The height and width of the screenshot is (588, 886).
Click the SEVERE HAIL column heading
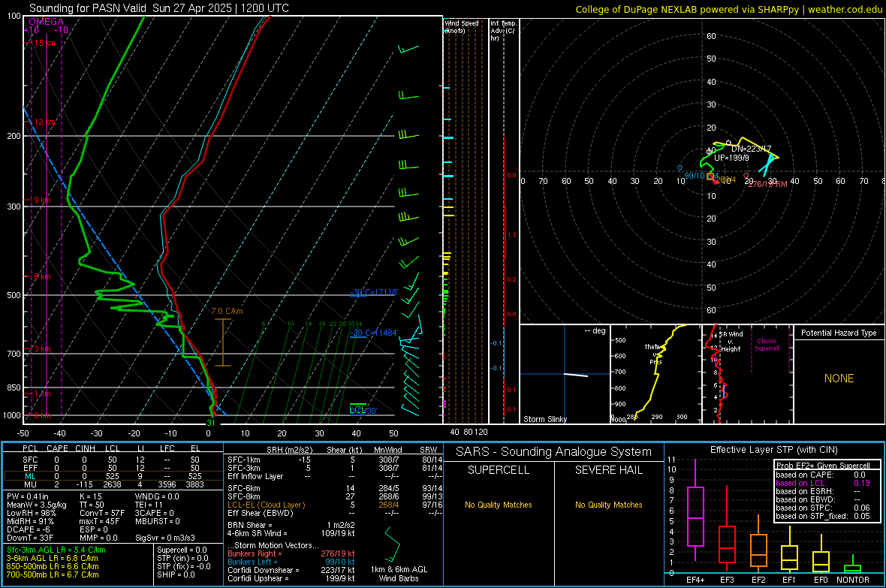608,470
